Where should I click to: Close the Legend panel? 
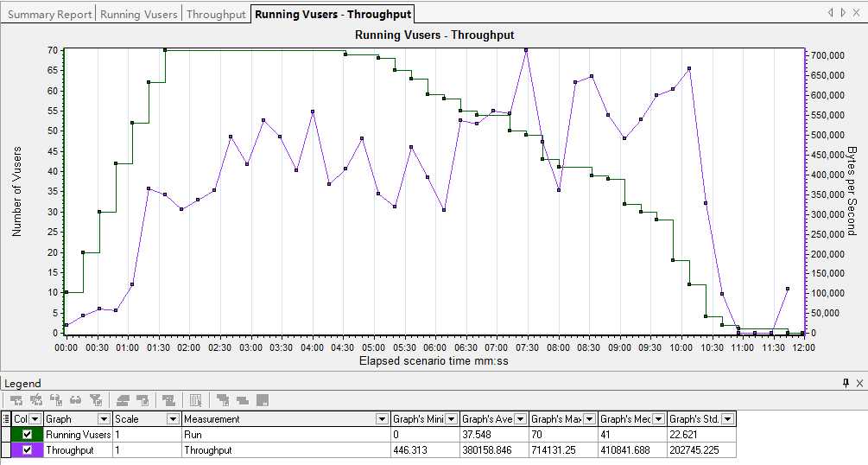859,383
